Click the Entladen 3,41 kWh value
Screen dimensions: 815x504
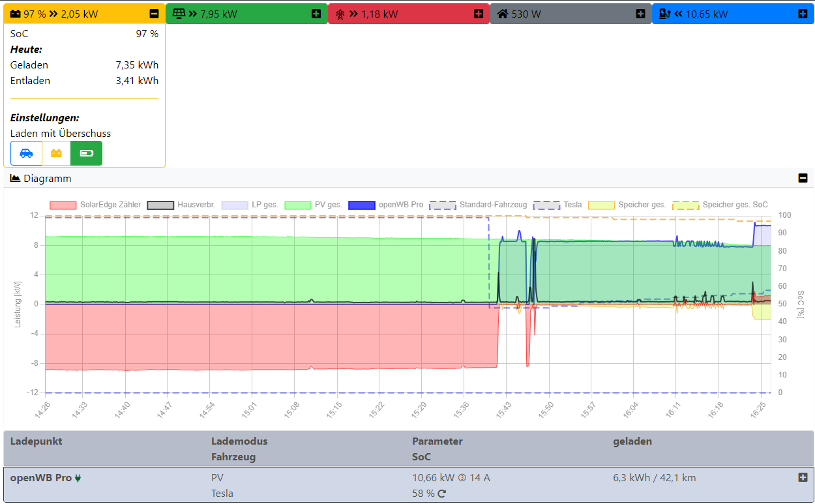tap(137, 81)
